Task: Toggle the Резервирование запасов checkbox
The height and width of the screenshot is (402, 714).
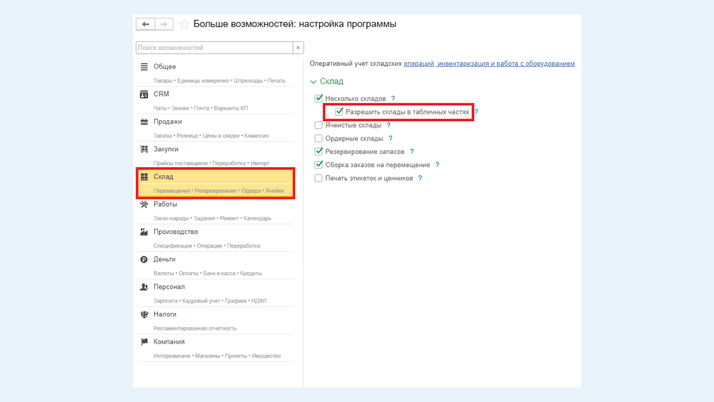Action: 319,151
